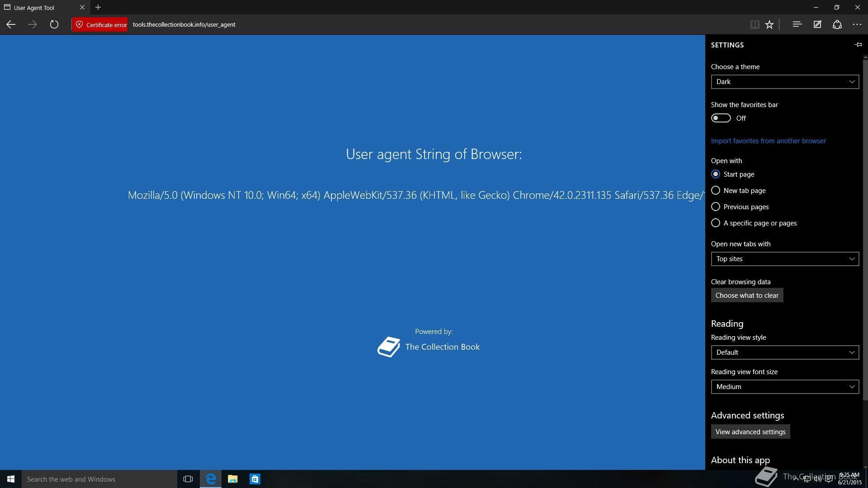The image size is (868, 488).
Task: Open the Certificate error warning badge
Action: [x=100, y=24]
